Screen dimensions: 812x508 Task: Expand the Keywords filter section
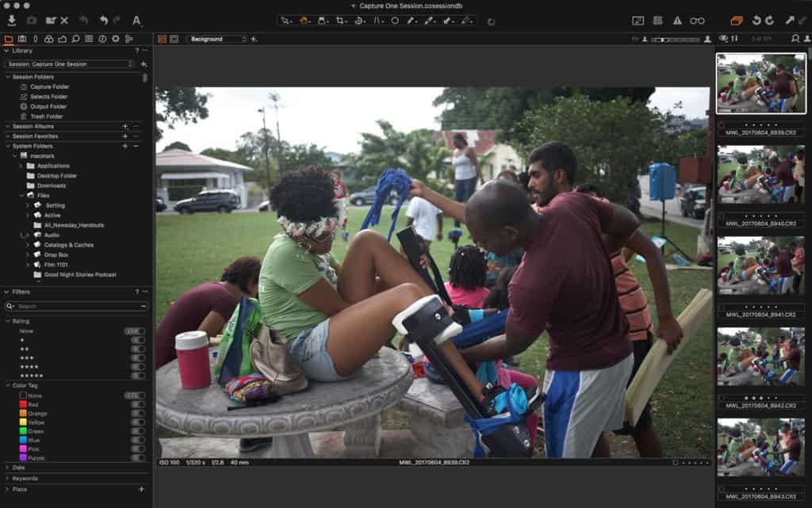coord(25,479)
